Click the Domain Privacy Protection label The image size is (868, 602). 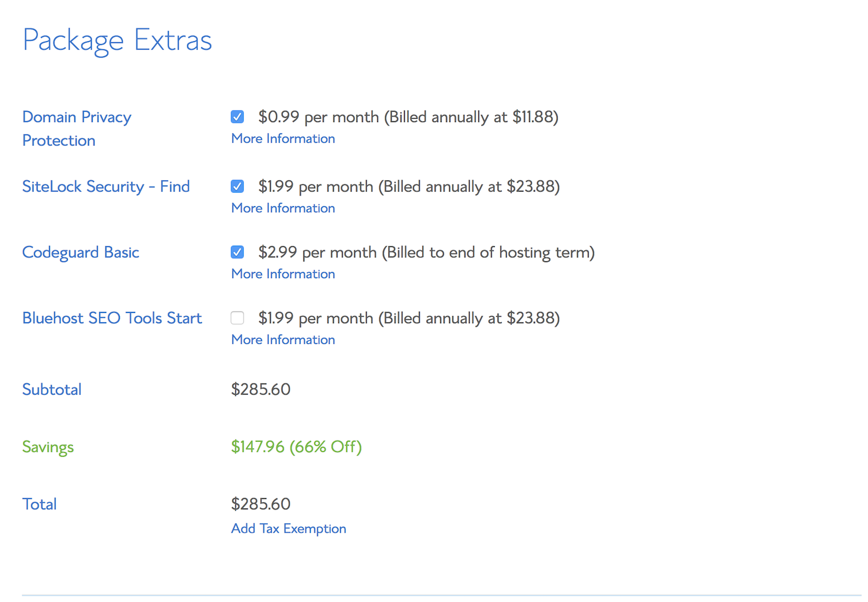76,129
